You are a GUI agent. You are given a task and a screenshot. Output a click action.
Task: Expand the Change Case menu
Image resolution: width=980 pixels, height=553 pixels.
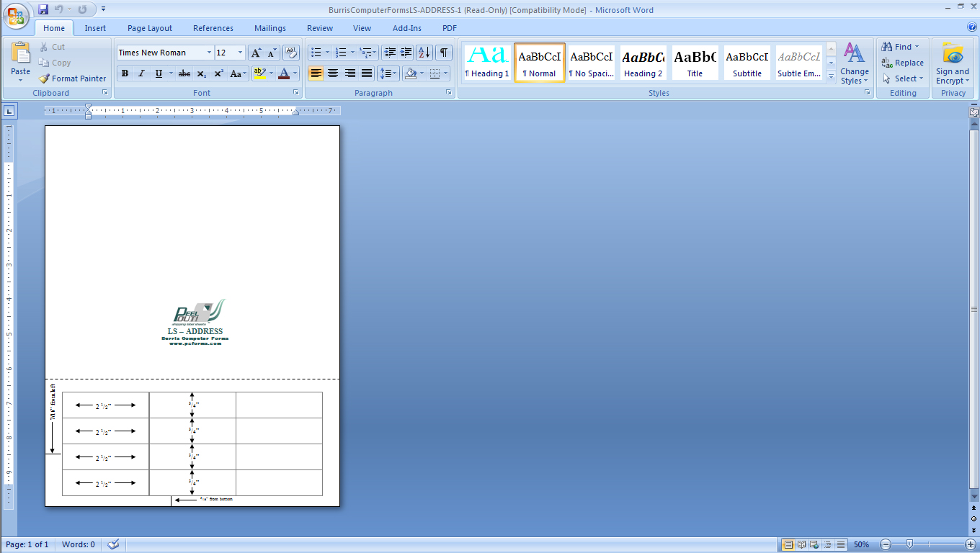tap(238, 73)
